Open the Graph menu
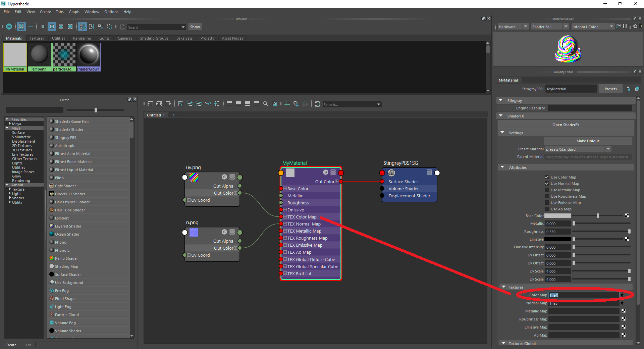This screenshot has width=644, height=349. click(74, 12)
